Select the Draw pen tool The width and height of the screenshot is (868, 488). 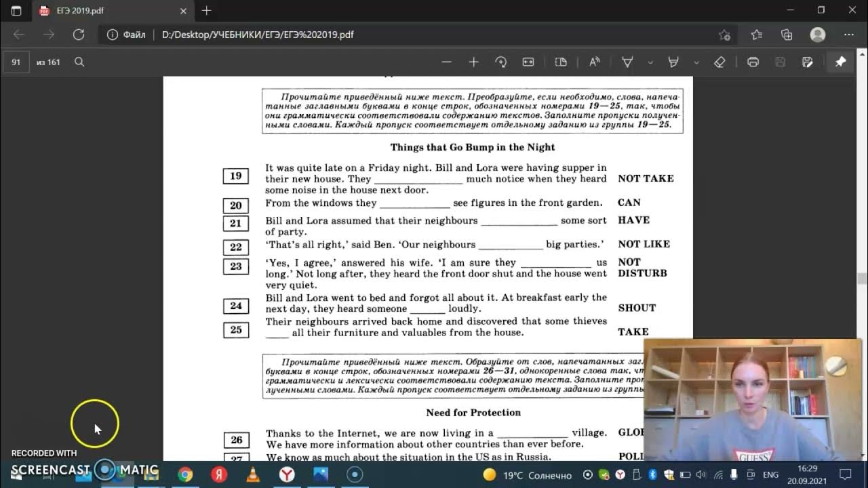point(628,62)
